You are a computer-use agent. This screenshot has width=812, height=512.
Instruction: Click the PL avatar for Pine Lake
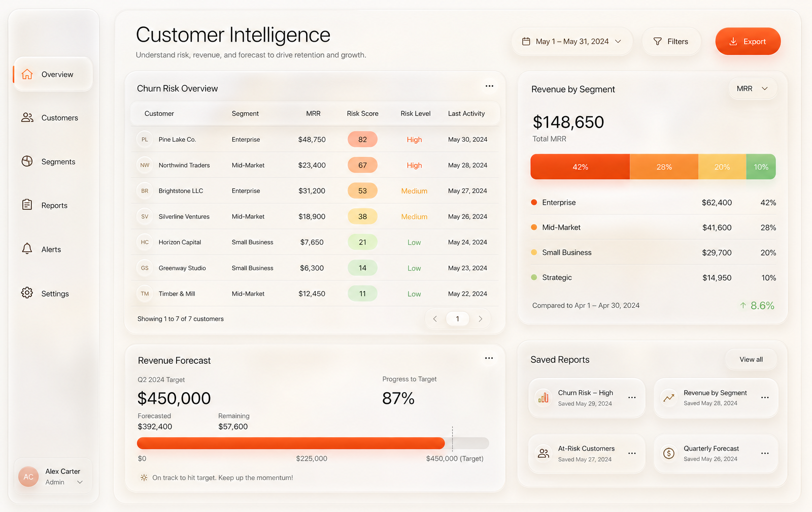point(145,140)
